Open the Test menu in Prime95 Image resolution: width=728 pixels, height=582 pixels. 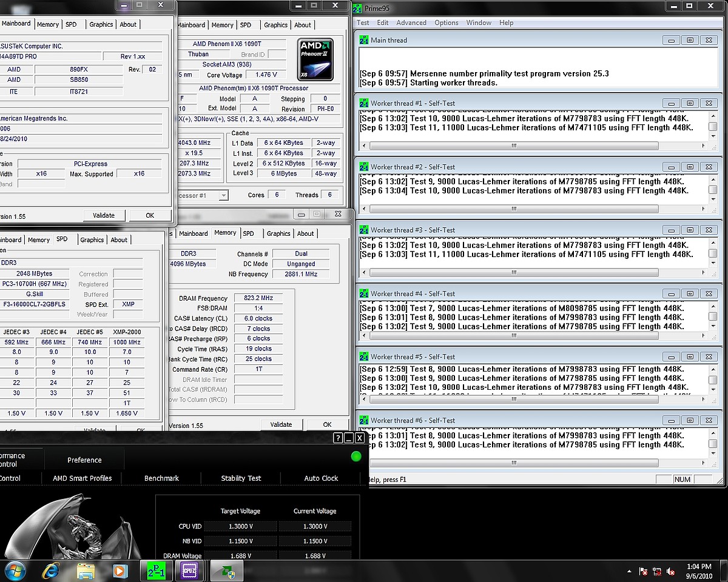[363, 22]
